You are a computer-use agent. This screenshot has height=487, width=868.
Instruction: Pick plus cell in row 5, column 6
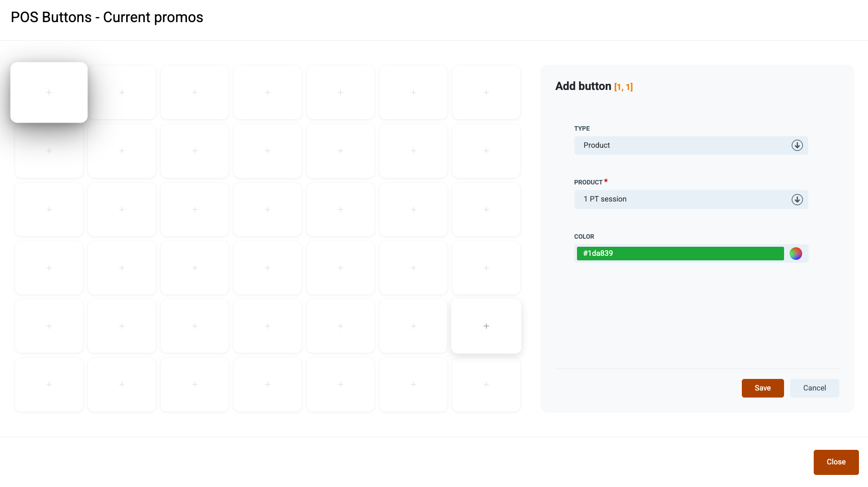click(x=413, y=326)
